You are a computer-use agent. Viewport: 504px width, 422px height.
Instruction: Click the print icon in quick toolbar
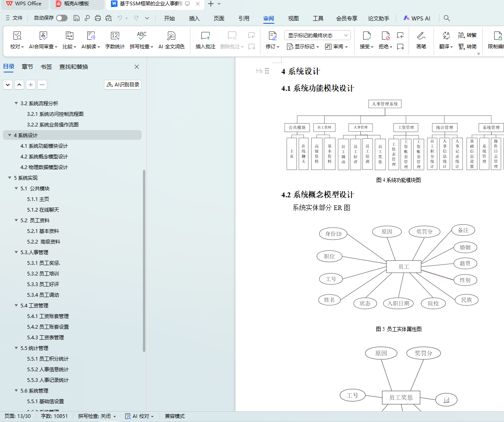click(98, 18)
